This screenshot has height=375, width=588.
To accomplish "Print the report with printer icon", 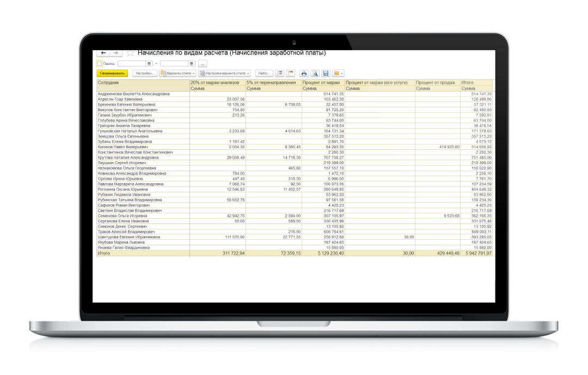I will click(304, 73).
